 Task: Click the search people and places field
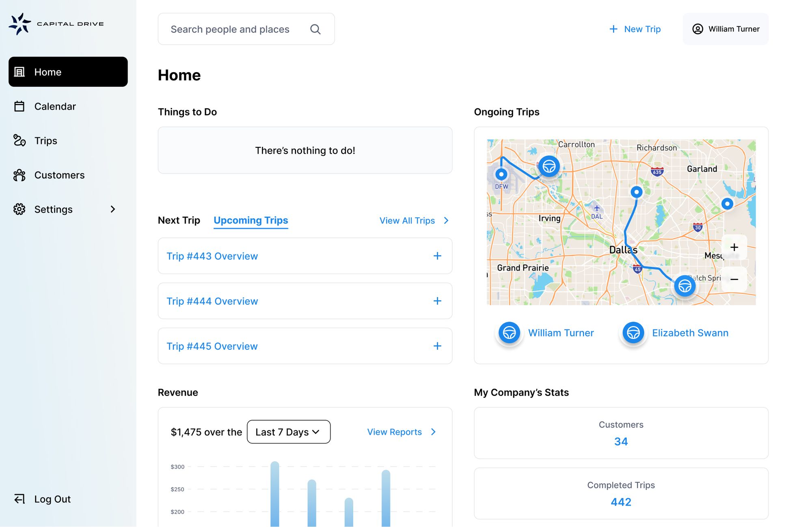pyautogui.click(x=230, y=29)
